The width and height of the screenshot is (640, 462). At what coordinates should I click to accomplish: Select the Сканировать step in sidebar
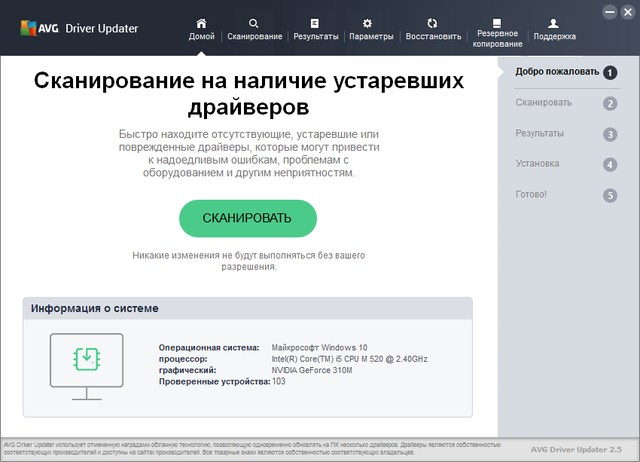pyautogui.click(x=544, y=102)
